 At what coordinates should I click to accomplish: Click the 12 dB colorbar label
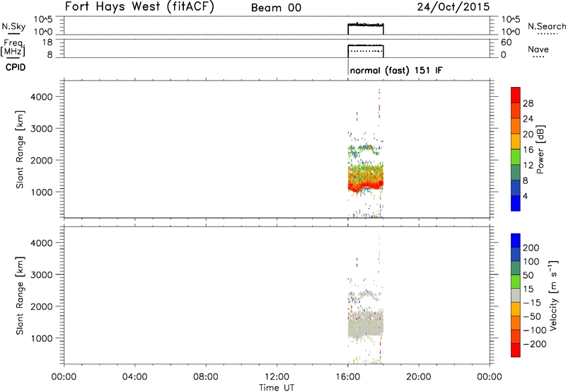coord(528,166)
